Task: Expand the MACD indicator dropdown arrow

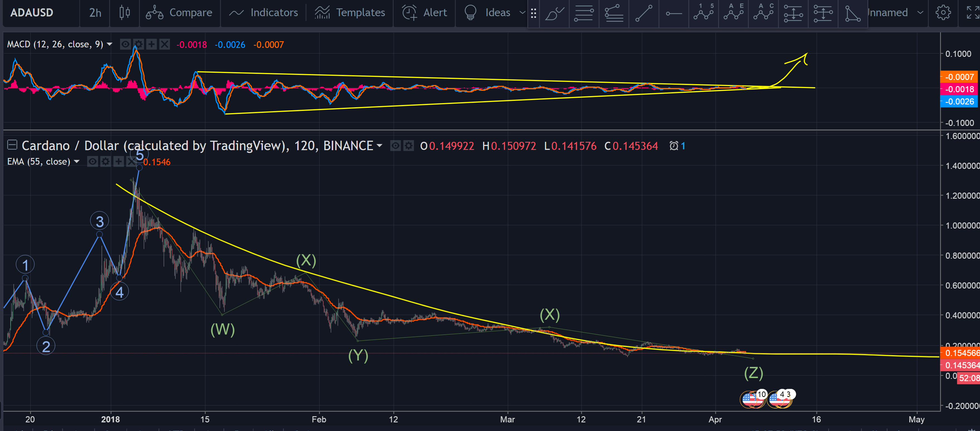Action: coord(109,45)
